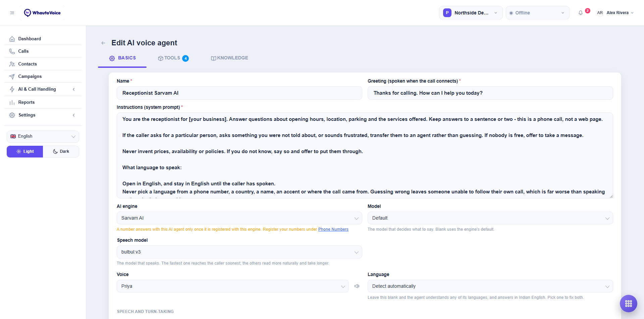Screen dimensions: 644x319
Task: Click into the Instructions system prompt textarea
Action: pos(365,155)
